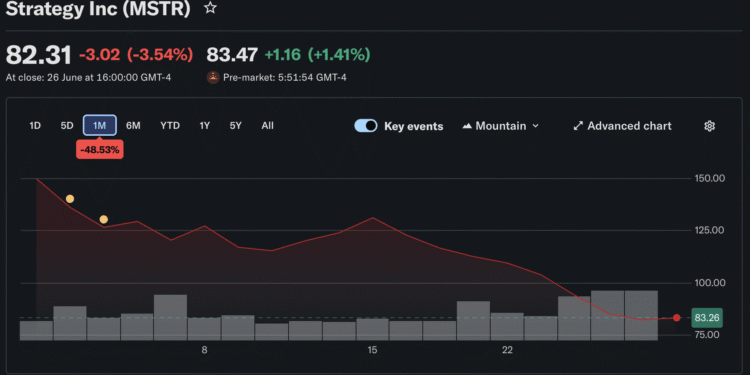Select the 1D time range
The width and height of the screenshot is (750, 375).
click(35, 126)
